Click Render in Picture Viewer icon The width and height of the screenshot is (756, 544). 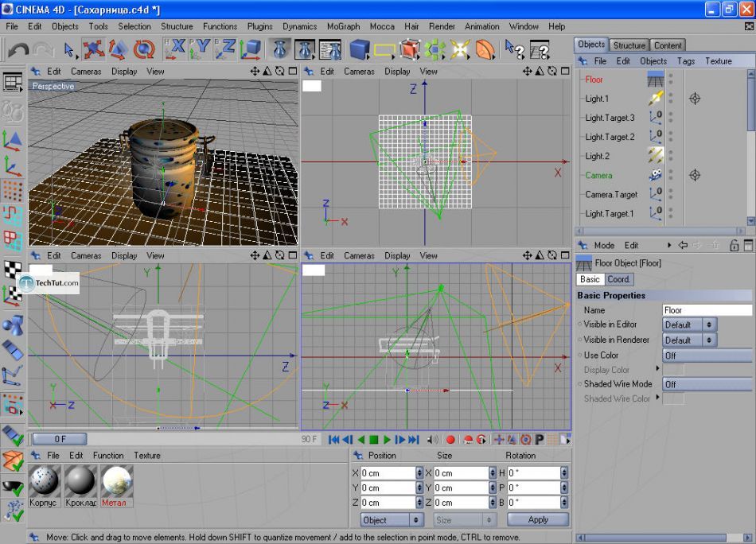[305, 49]
